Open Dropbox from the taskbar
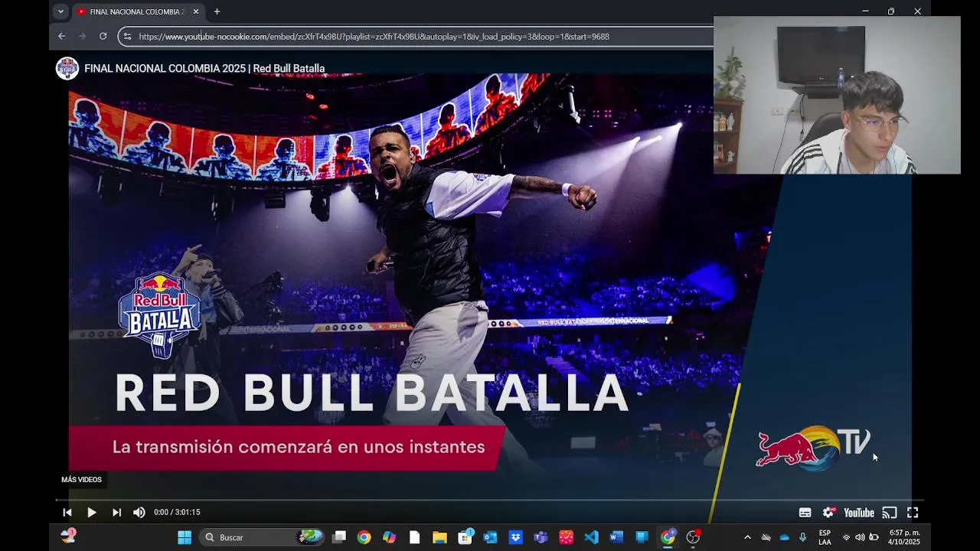Screen dimensions: 980x551 [515, 537]
